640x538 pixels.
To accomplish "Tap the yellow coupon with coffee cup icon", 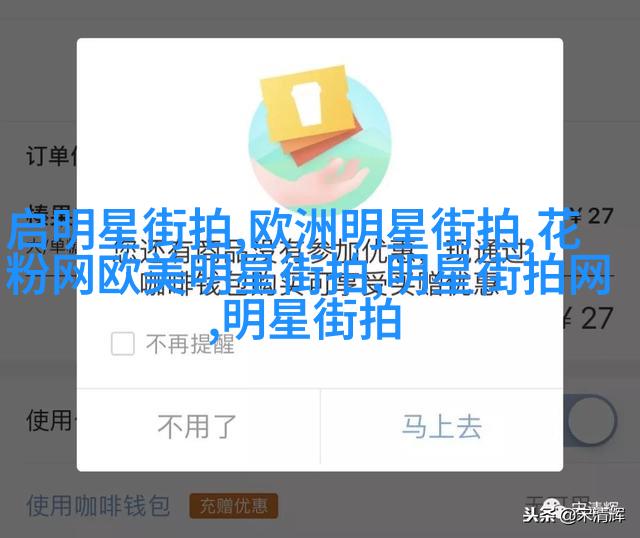I will click(x=307, y=103).
